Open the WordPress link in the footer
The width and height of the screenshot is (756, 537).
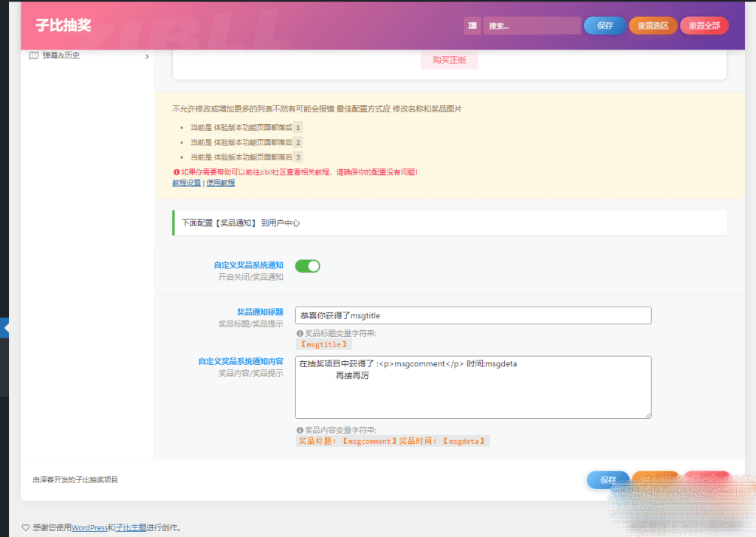pyautogui.click(x=89, y=527)
